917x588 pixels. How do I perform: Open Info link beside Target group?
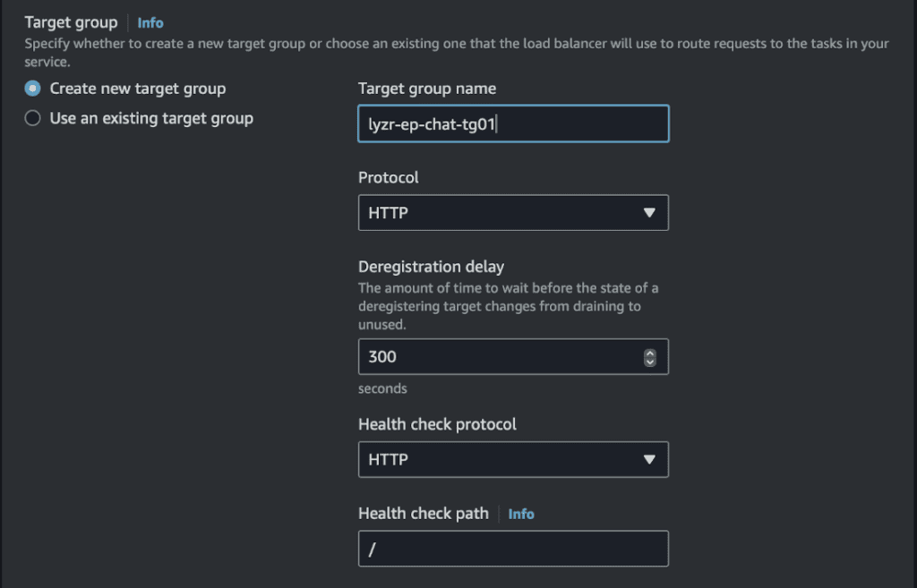tap(150, 22)
